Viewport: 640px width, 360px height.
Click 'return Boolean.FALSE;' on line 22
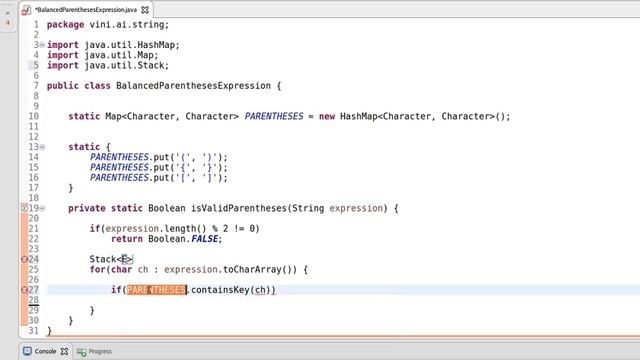pos(167,239)
